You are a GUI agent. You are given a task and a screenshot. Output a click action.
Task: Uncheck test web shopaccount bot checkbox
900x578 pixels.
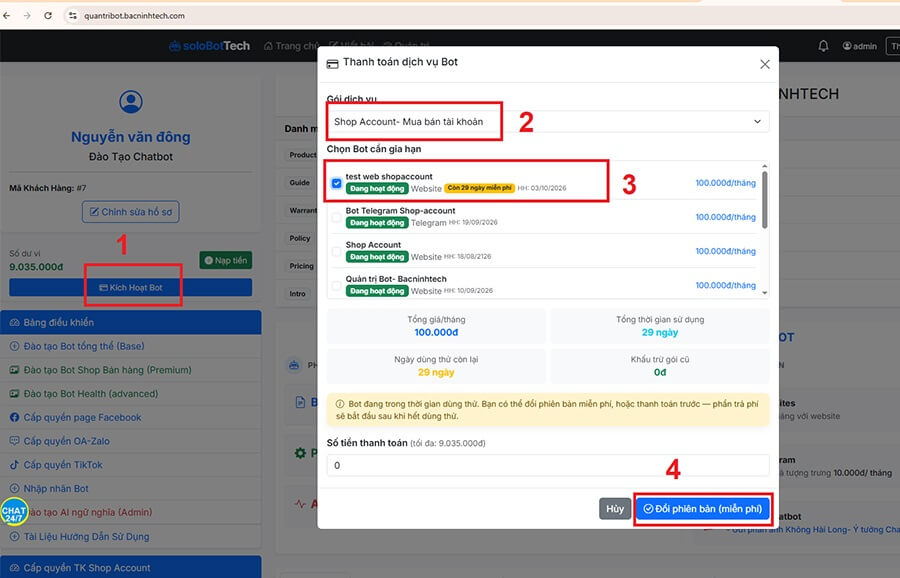click(x=336, y=183)
